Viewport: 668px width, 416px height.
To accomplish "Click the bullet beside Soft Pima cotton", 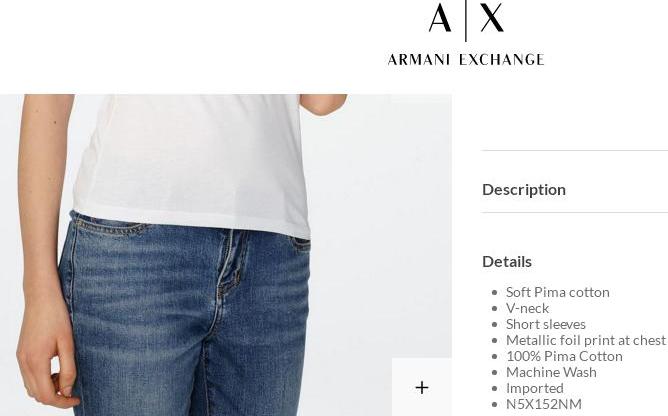I will [x=494, y=293].
